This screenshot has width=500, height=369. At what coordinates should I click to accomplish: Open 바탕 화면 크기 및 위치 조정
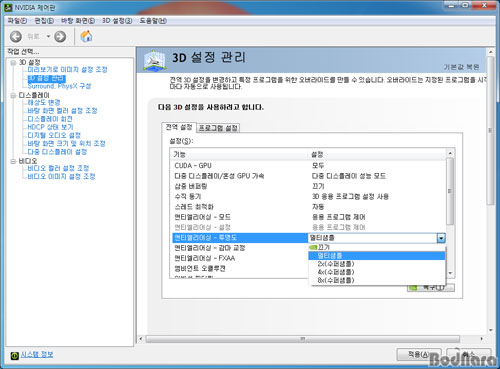[x=66, y=144]
